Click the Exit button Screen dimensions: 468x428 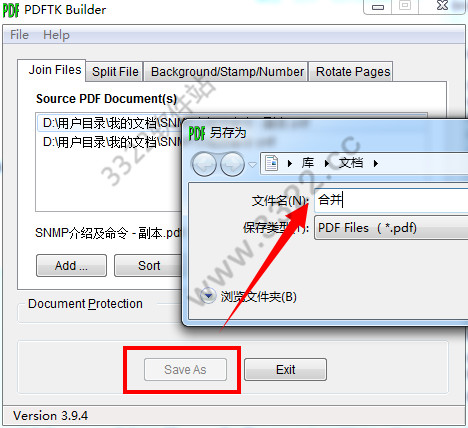[285, 370]
